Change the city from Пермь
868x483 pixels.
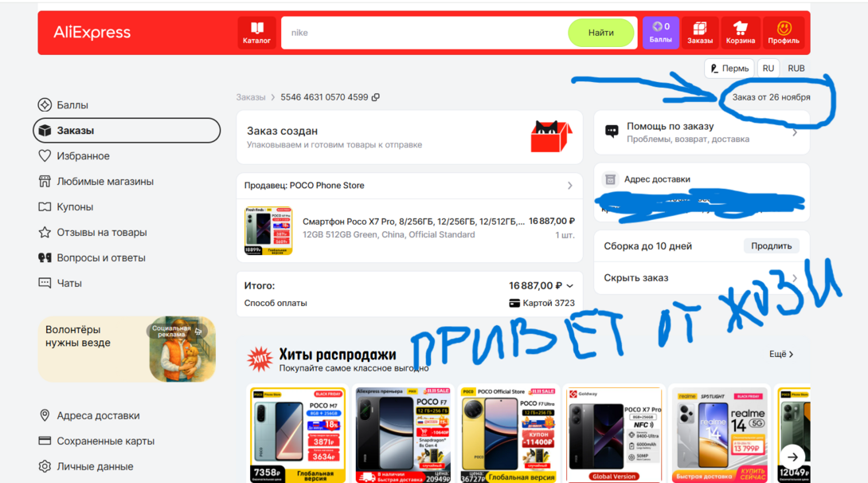(729, 69)
